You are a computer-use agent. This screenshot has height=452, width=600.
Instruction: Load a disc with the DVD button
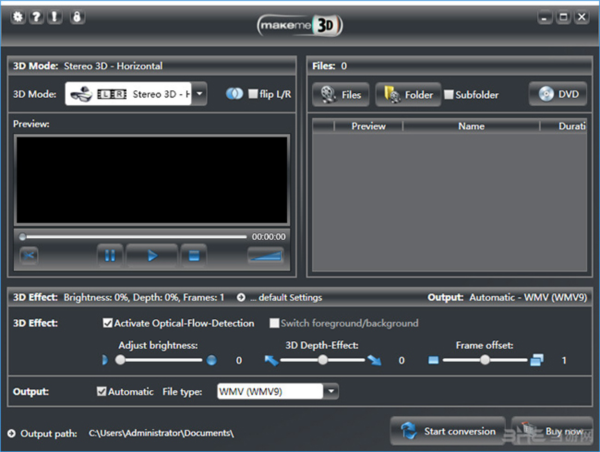coord(558,94)
